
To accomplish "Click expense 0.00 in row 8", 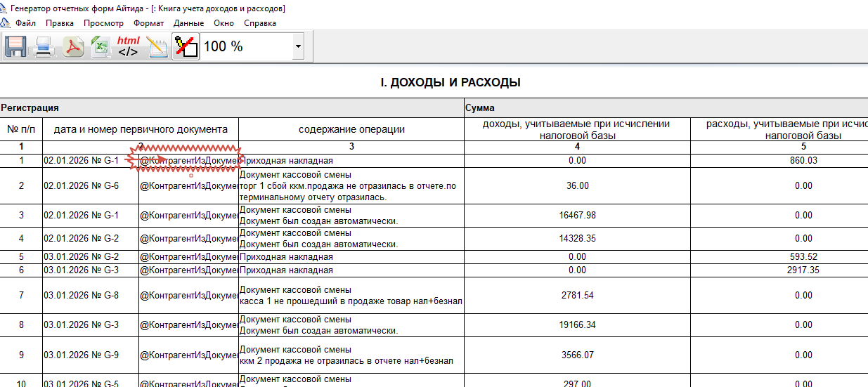I will coord(803,326).
